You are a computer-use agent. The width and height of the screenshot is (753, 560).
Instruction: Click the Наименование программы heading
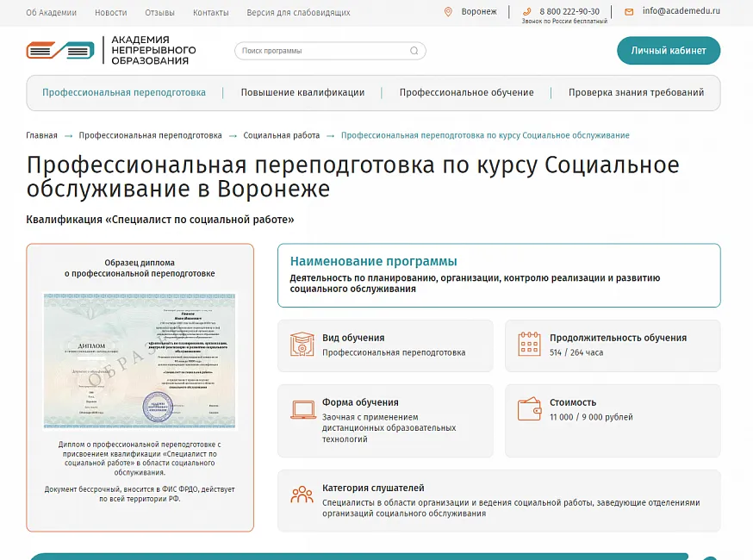(374, 261)
